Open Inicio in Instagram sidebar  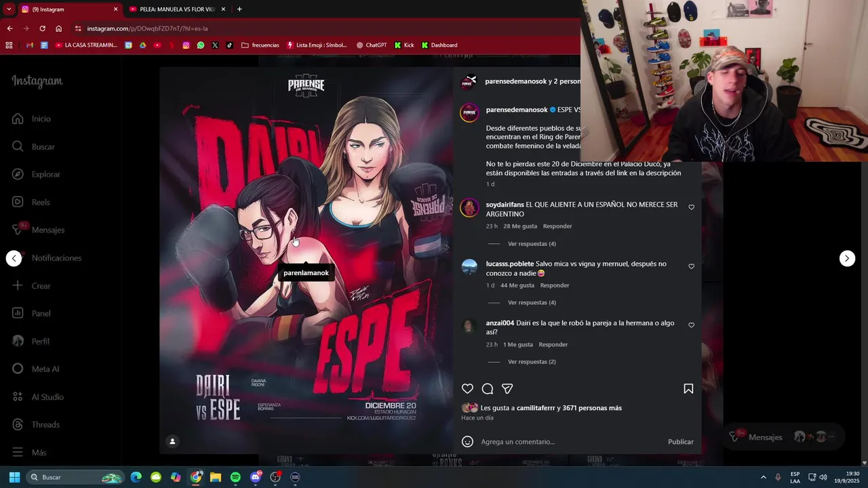(x=32, y=119)
